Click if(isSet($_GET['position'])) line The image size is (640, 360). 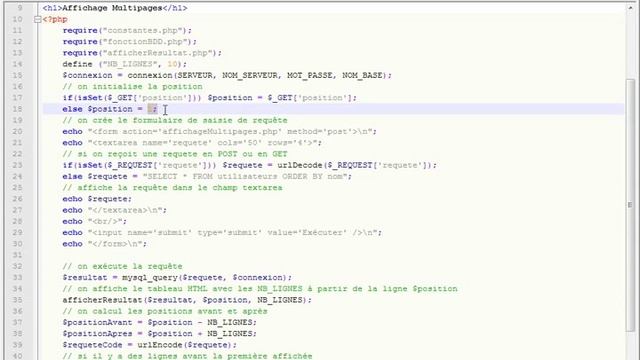coord(210,98)
